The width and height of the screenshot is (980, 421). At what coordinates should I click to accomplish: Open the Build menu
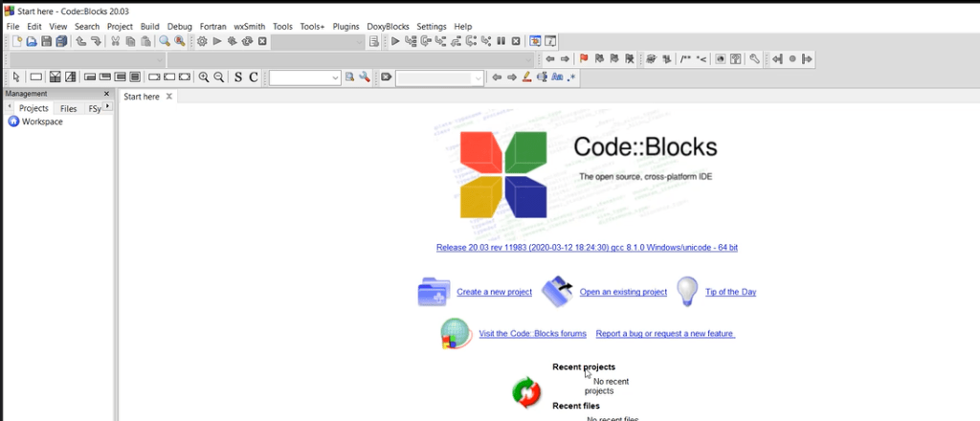[150, 26]
